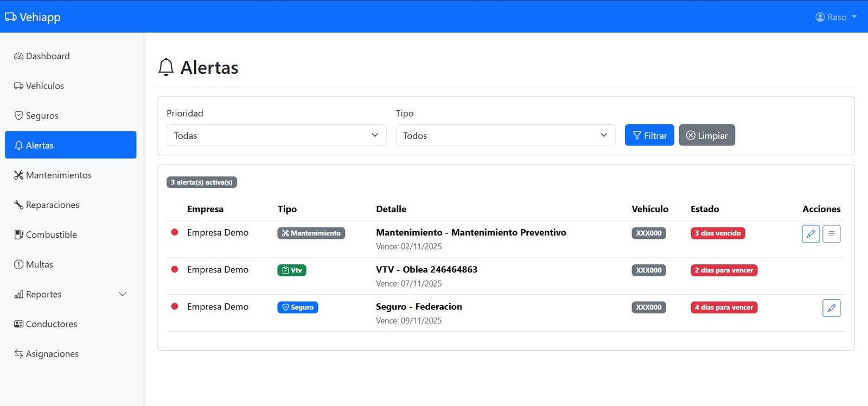
Task: Click the green Vtv type badge
Action: [292, 270]
